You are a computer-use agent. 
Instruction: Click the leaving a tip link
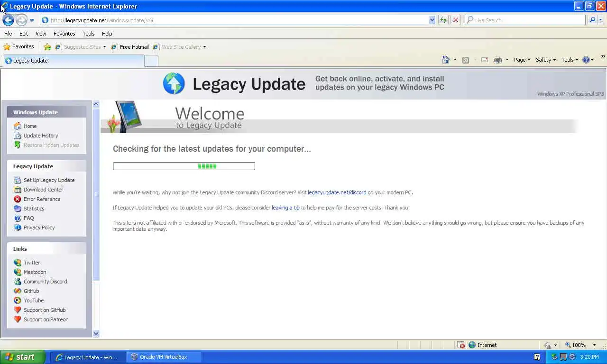285,208
